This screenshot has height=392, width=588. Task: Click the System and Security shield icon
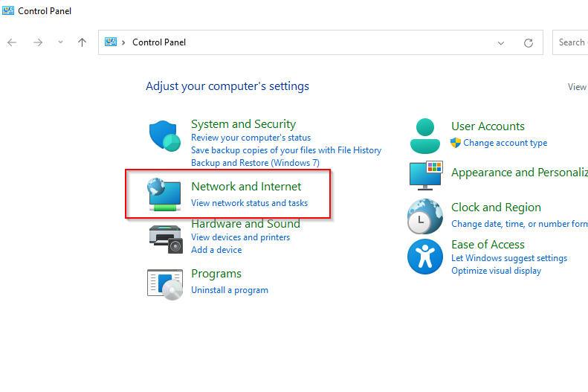pos(164,136)
